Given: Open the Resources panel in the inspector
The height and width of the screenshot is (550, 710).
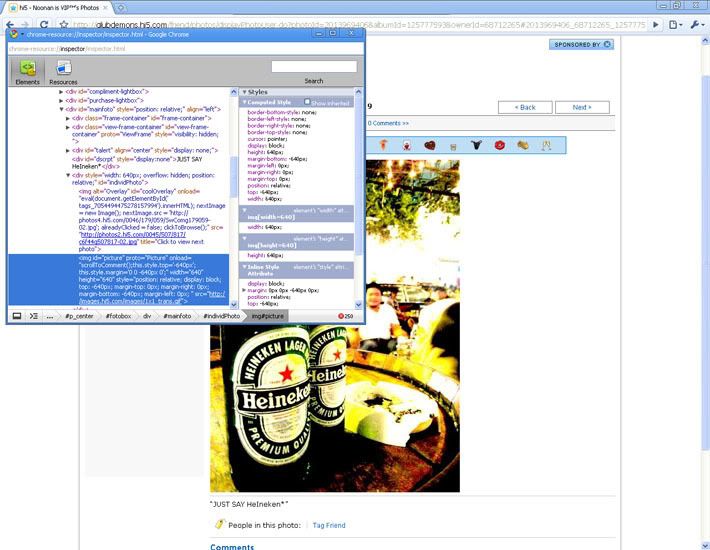Looking at the screenshot, I should [63, 72].
